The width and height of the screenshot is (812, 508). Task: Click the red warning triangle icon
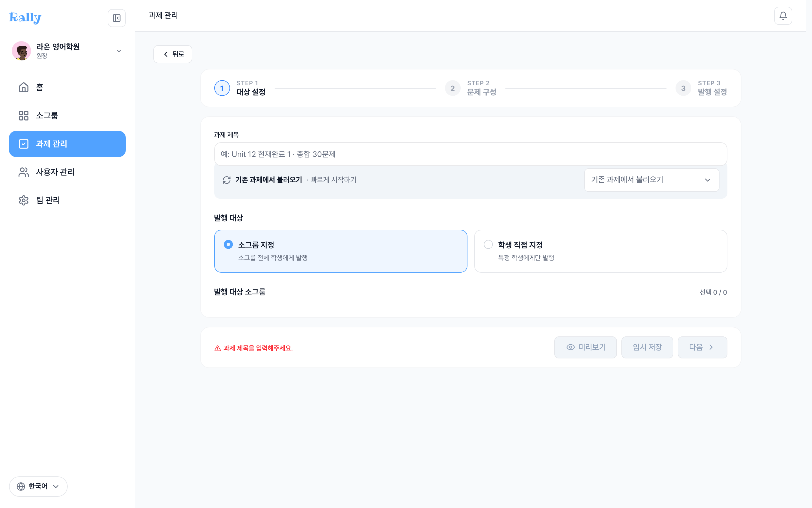[217, 348]
